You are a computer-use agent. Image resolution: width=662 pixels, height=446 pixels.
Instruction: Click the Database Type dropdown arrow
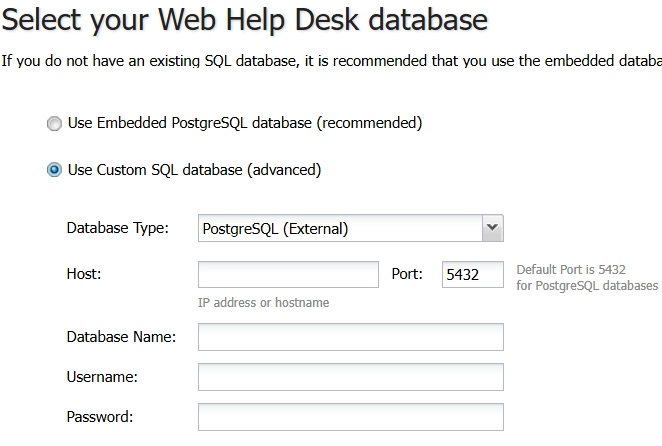click(x=492, y=229)
